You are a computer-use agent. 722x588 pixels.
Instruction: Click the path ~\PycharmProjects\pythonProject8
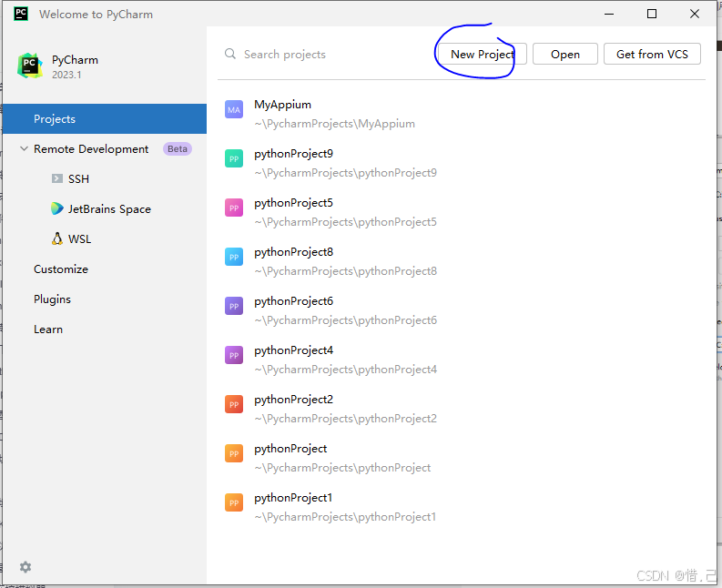[x=346, y=271]
